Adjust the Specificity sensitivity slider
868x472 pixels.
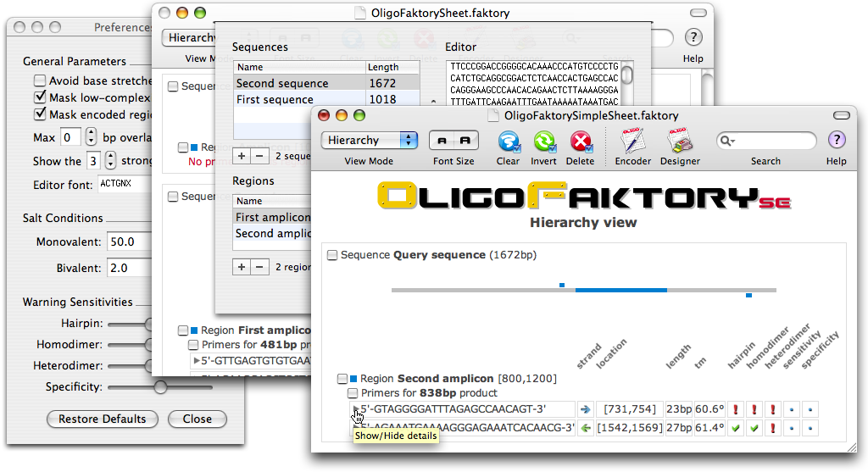coord(160,386)
